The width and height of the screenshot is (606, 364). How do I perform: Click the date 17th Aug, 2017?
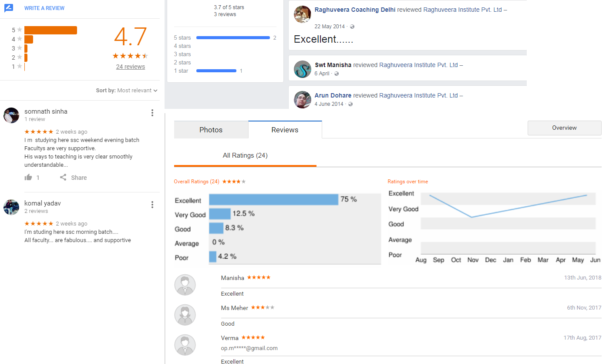tap(582, 338)
